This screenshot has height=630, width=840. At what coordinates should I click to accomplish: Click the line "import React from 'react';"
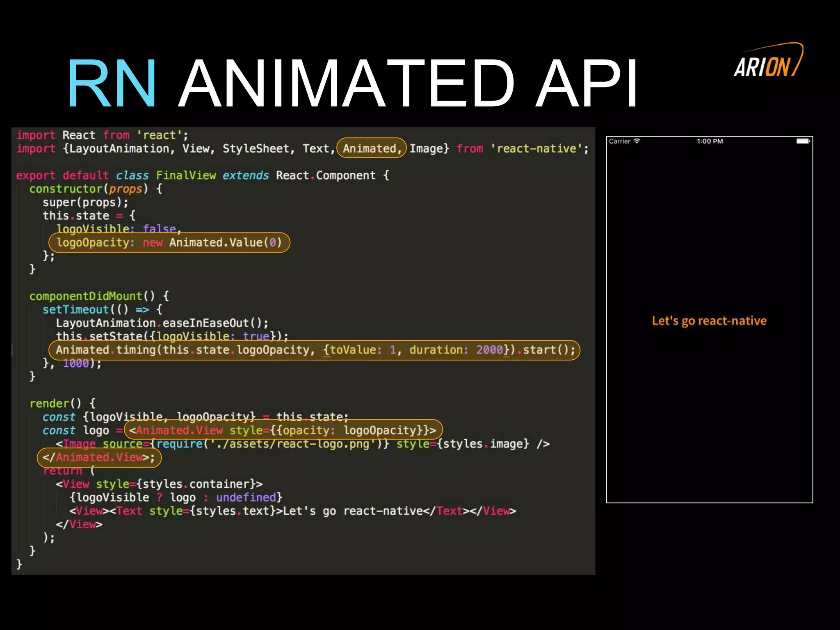point(102,135)
